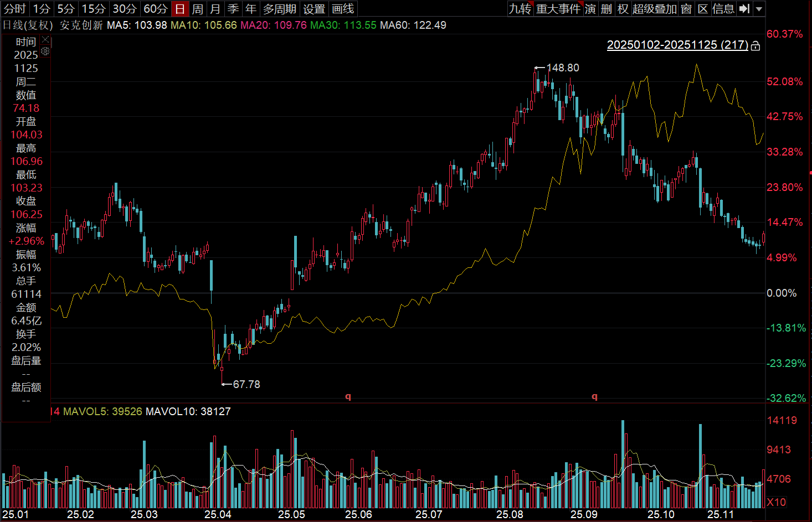
Task: Open 超级叠加 super overlay options
Action: [x=655, y=9]
